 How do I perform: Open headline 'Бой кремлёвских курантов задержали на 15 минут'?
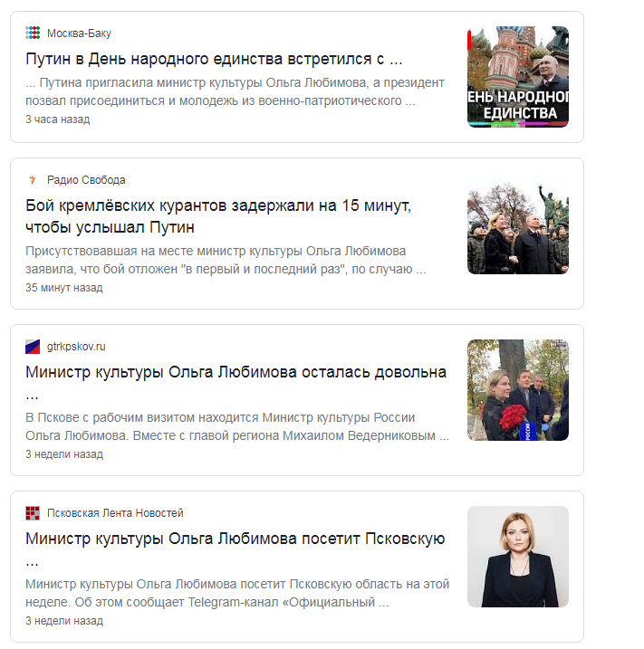click(x=218, y=216)
